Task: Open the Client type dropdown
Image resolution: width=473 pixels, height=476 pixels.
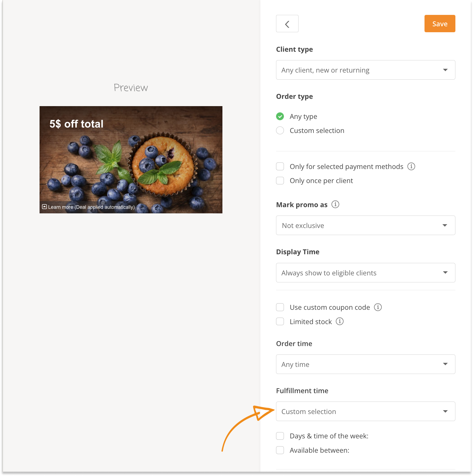Action: [365, 70]
